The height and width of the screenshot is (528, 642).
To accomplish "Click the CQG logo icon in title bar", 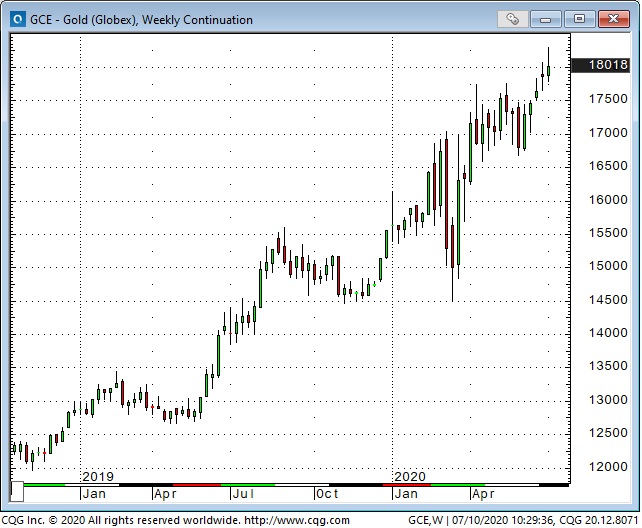I will [x=18, y=19].
